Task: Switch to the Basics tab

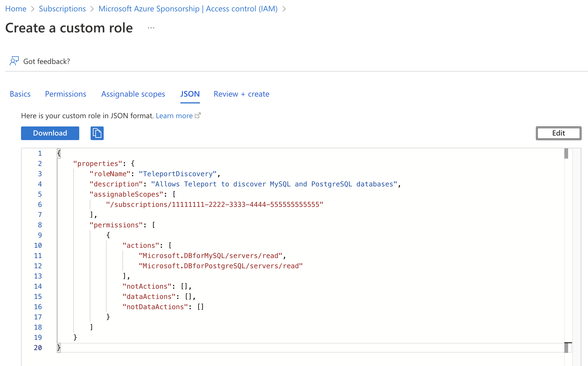Action: point(20,94)
